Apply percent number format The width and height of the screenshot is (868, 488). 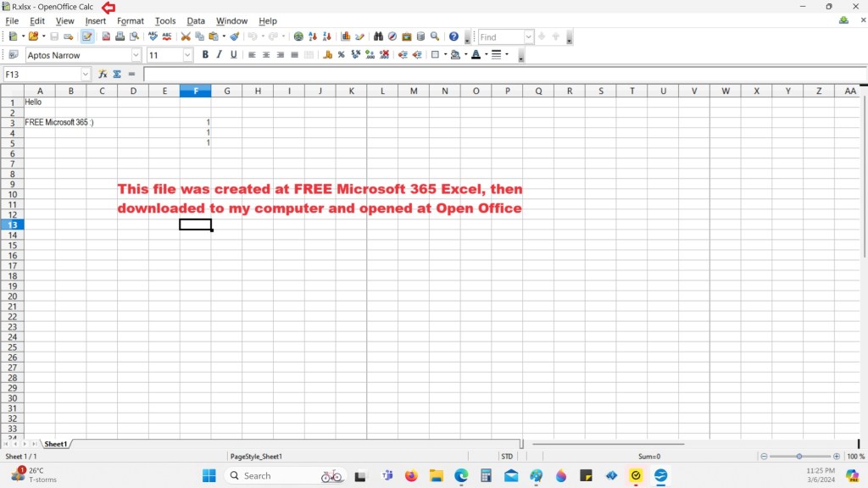pos(341,55)
